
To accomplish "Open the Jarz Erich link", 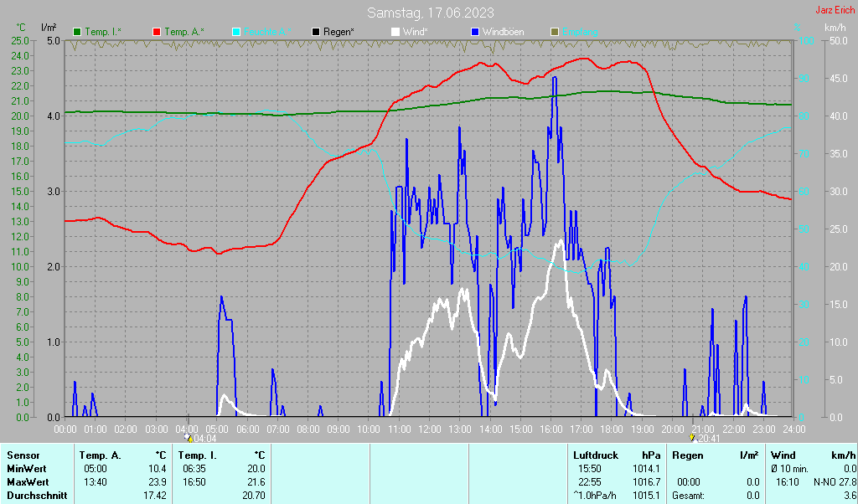I will coord(835,10).
